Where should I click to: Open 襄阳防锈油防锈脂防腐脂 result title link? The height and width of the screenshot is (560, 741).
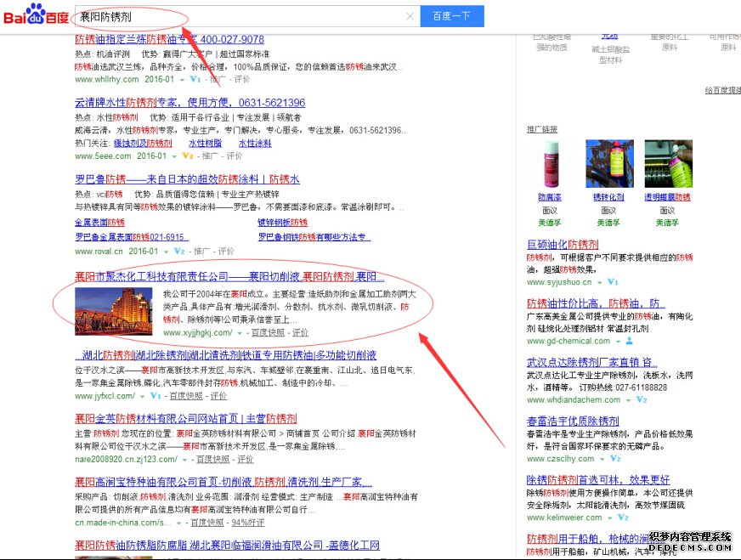pyautogui.click(x=227, y=546)
